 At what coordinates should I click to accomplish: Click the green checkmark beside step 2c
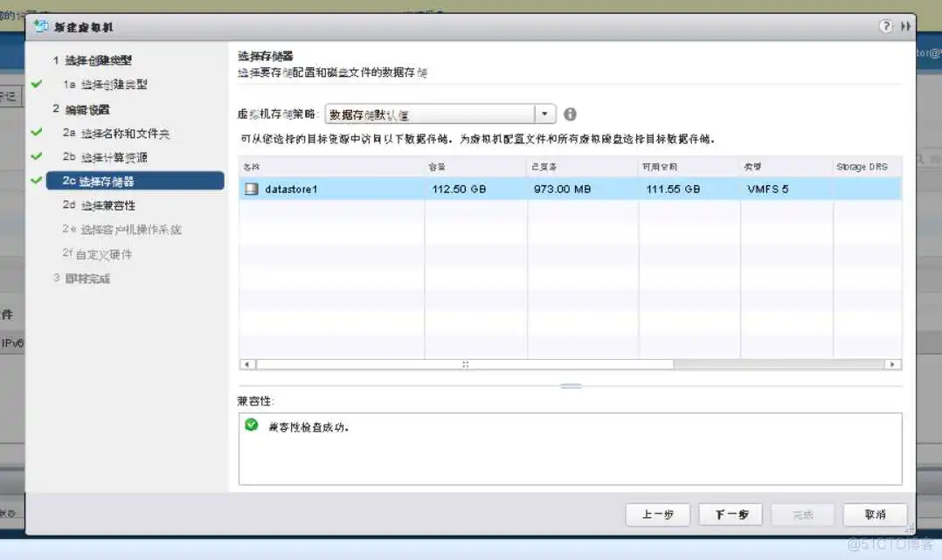(37, 180)
